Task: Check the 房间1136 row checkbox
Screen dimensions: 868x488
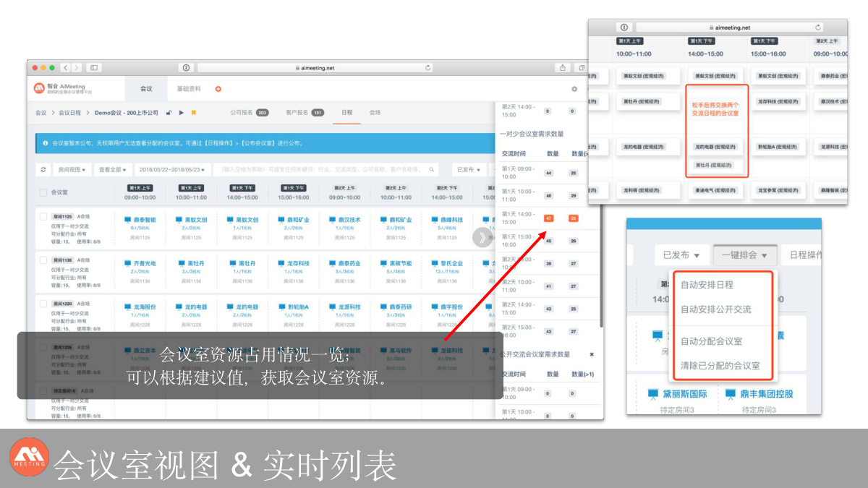Action: click(x=43, y=260)
